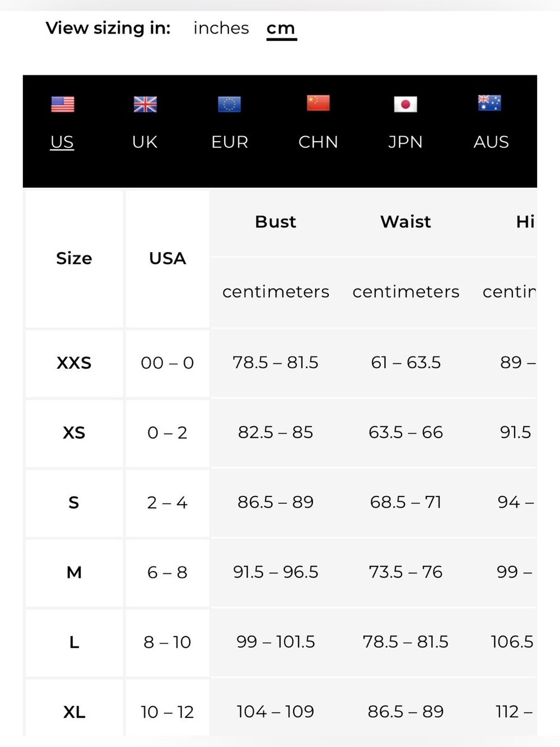Select the United States flag icon
This screenshot has width=560, height=747.
pos(62,104)
